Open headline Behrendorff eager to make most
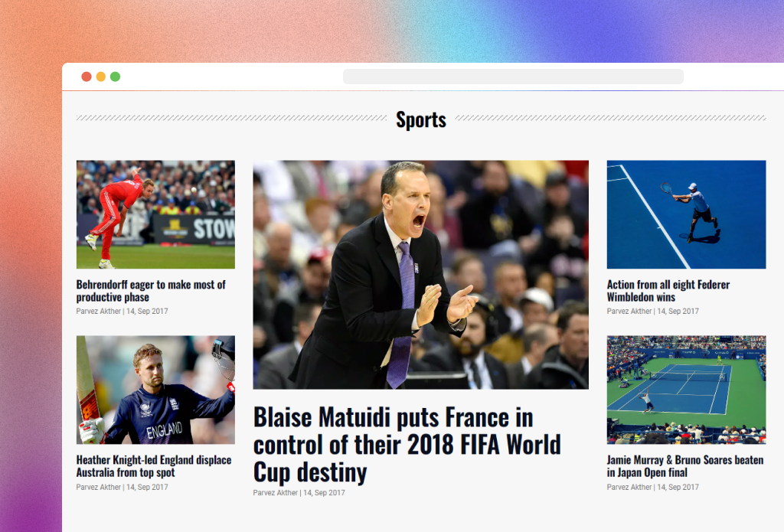 pos(151,291)
